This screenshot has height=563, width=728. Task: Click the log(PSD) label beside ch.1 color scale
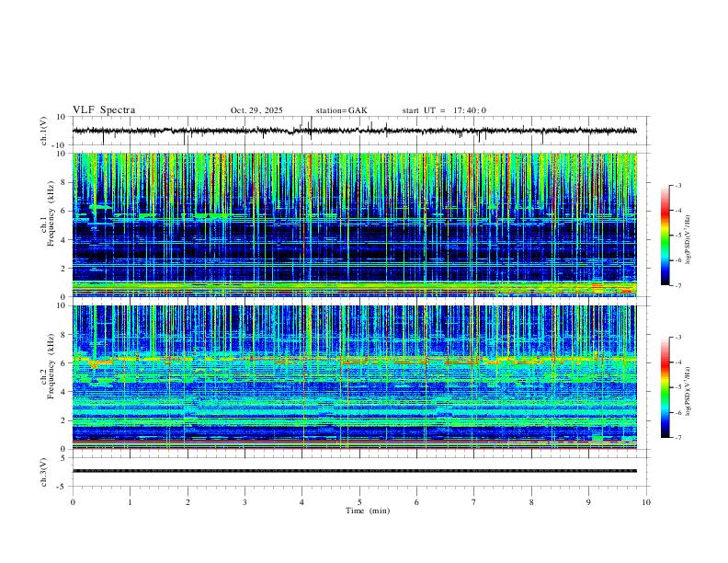(x=688, y=239)
